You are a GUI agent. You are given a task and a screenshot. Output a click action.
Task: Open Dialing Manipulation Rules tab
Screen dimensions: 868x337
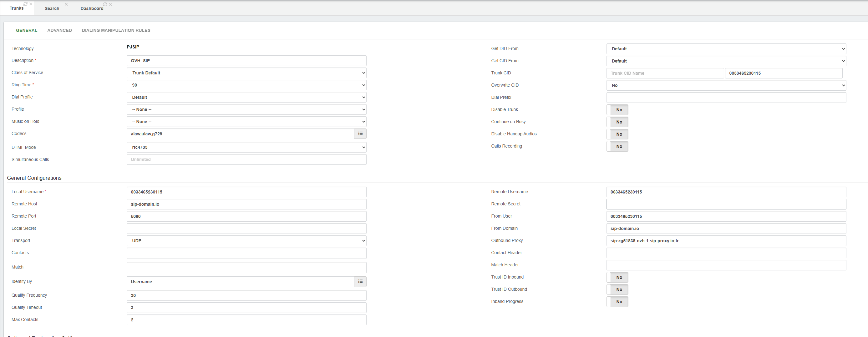click(x=116, y=30)
